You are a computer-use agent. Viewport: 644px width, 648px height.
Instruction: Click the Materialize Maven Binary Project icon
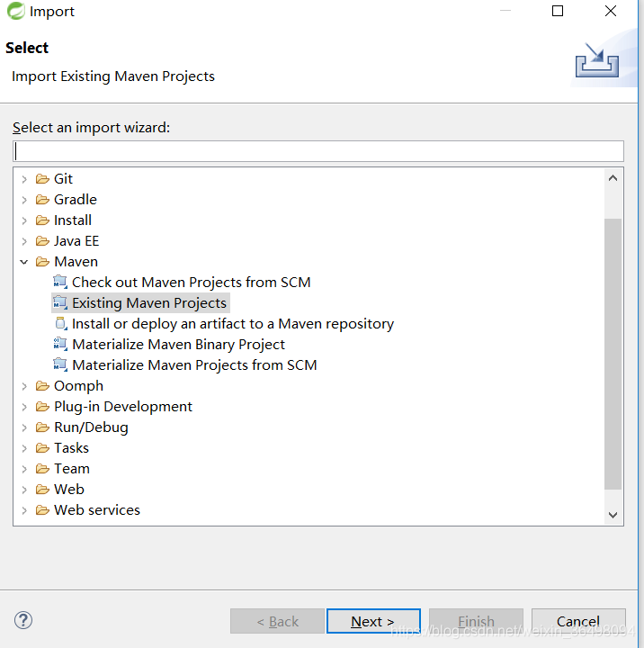(x=60, y=344)
